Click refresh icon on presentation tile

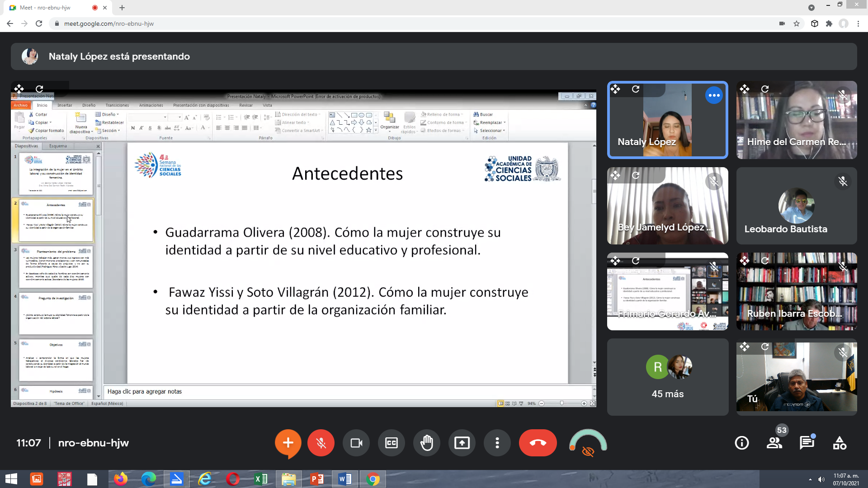tap(39, 89)
